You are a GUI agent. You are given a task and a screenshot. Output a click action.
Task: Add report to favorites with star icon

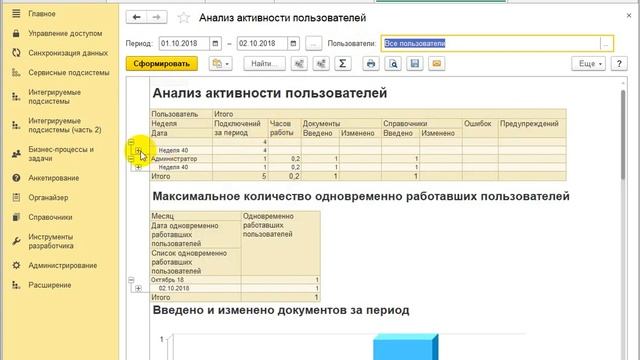[184, 18]
